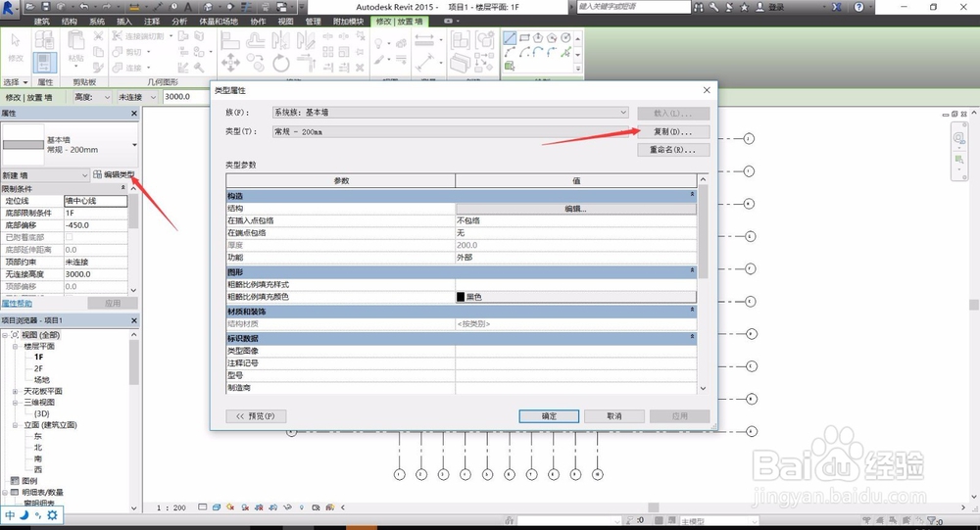This screenshot has width=980, height=530.
Task: Switch to the 插入 ribbon tab
Action: [124, 22]
